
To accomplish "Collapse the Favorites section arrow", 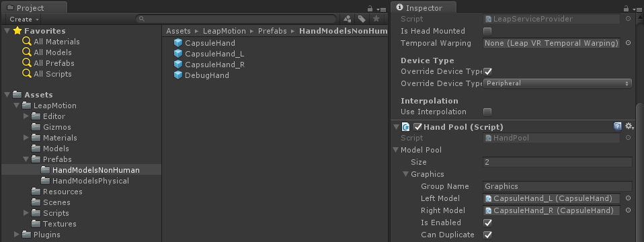I will coord(7,31).
